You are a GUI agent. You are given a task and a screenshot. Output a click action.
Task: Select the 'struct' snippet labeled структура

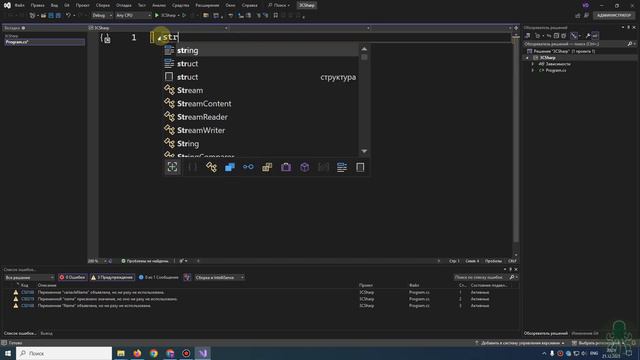[261, 77]
